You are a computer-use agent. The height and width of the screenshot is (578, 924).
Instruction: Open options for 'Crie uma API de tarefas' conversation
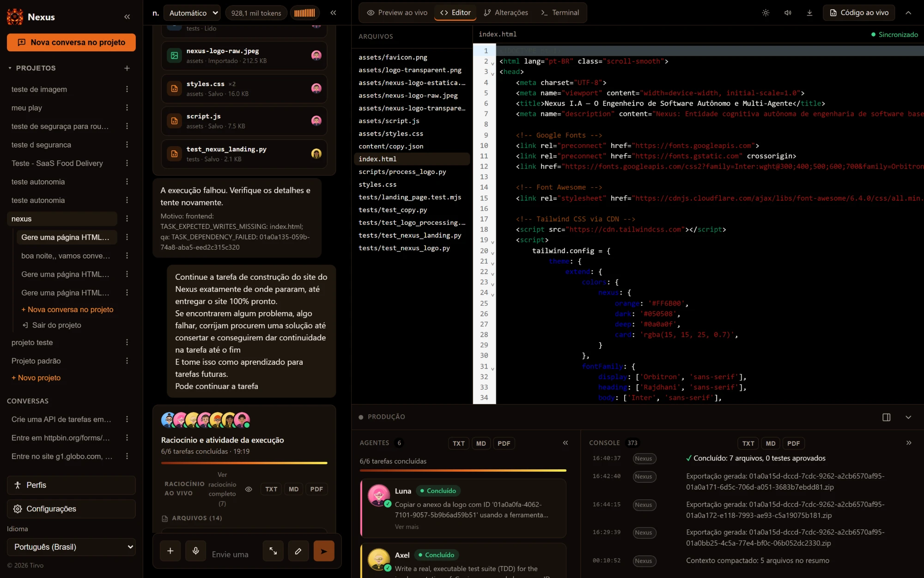tap(127, 419)
